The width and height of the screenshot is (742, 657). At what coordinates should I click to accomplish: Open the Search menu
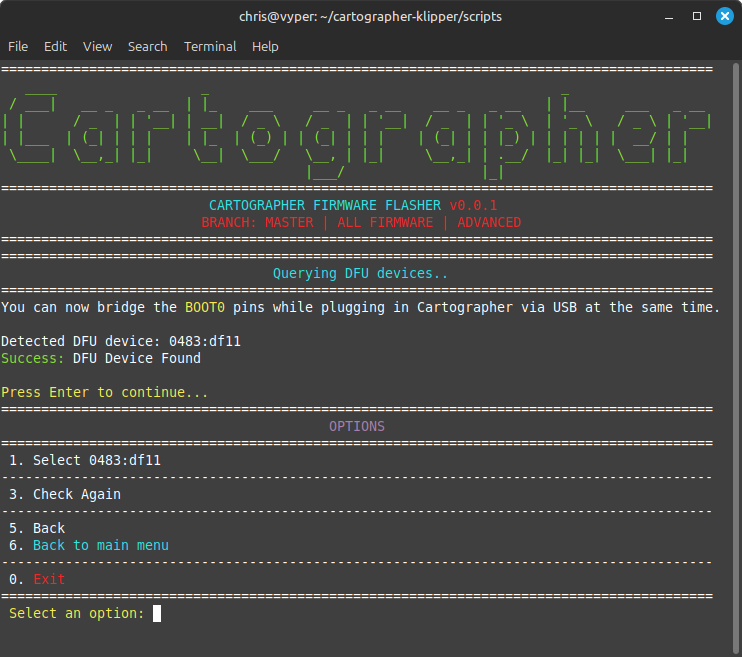pyautogui.click(x=147, y=46)
